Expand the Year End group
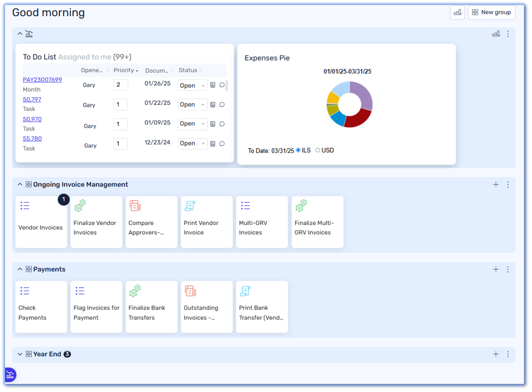Screen dimensions: 532x392 pos(20,354)
